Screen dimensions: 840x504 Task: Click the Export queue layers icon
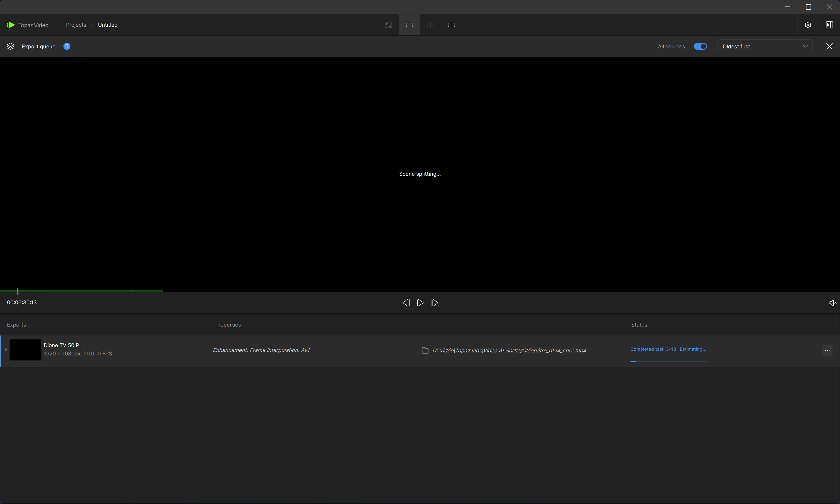[x=10, y=47]
